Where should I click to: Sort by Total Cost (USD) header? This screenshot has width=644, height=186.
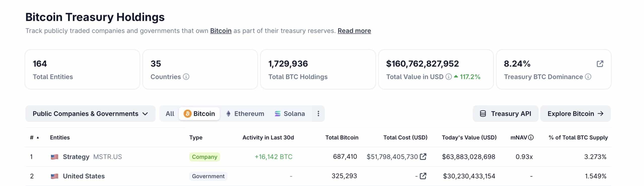coord(405,137)
